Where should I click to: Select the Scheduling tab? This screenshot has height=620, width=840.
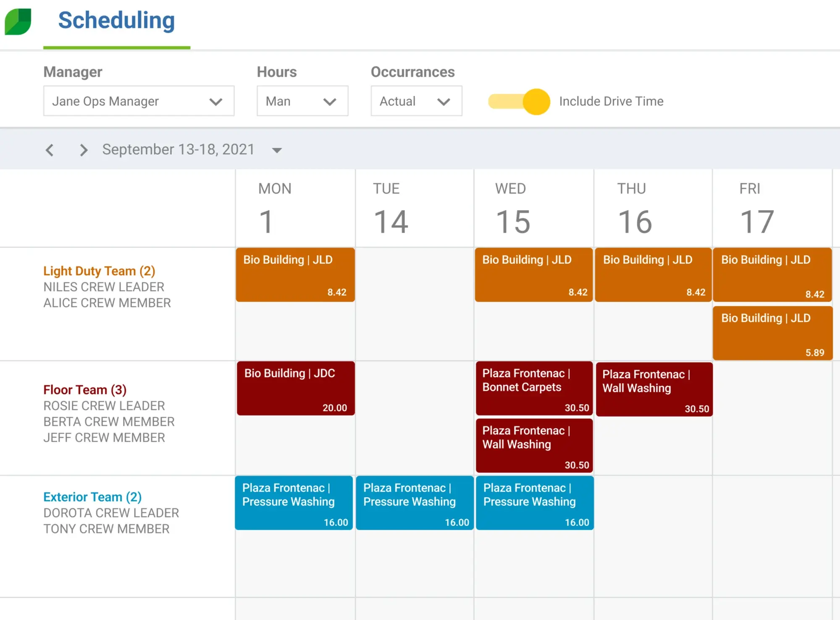click(116, 20)
